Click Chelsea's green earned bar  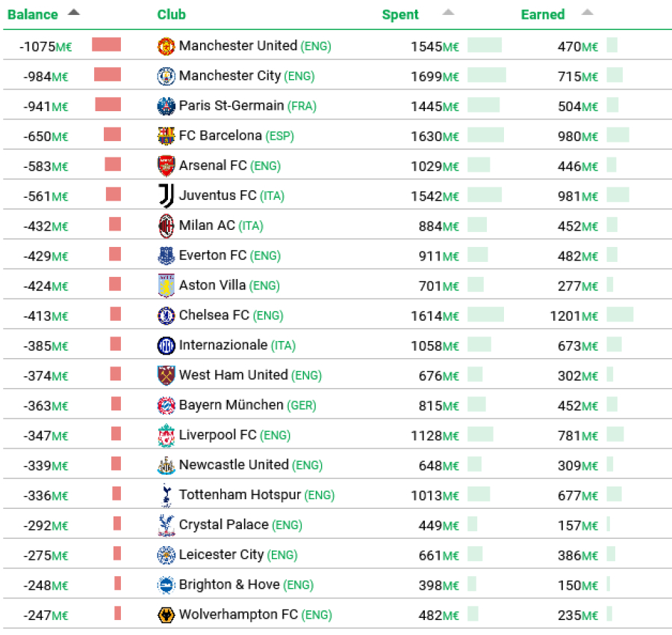[620, 315]
